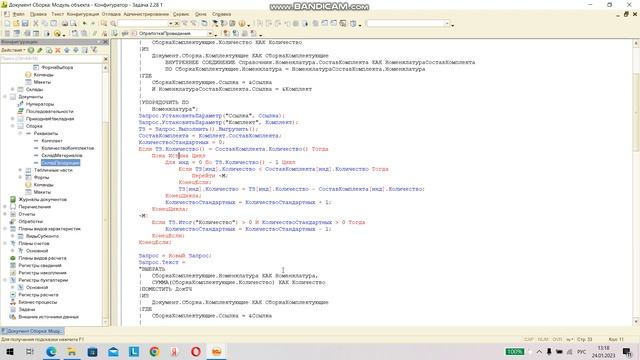Open the Справка menu
Viewport: 640px width, 360px height.
221,14
